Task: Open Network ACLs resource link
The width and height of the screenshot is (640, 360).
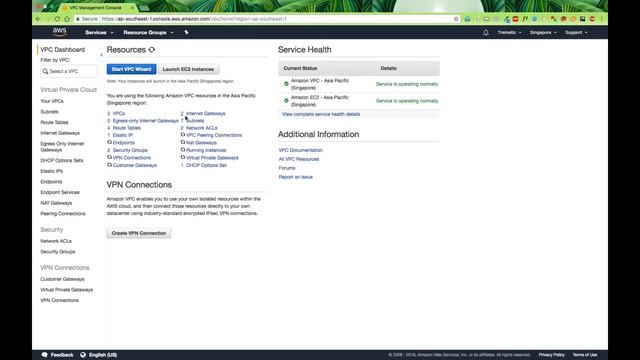Action: coord(202,128)
